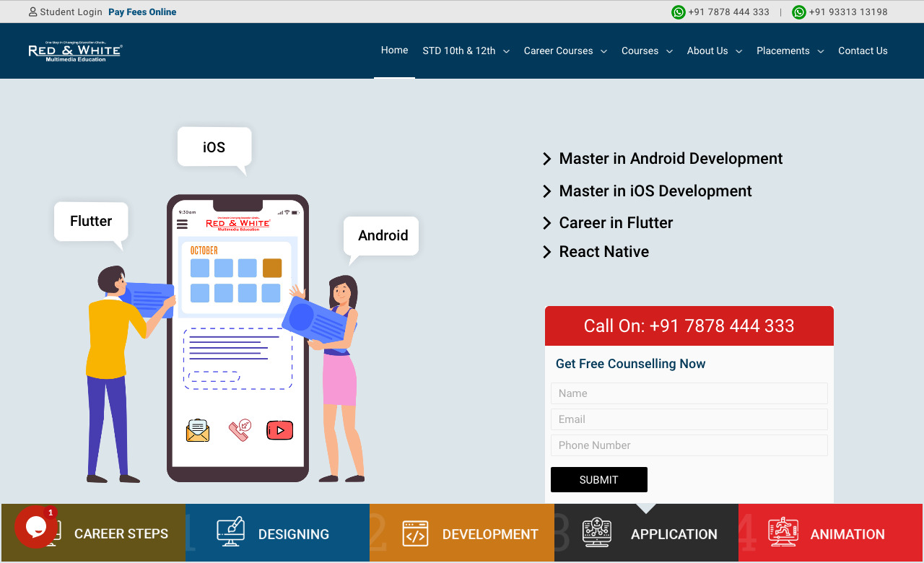Click the Student Login user icon
924x563 pixels.
(x=32, y=12)
